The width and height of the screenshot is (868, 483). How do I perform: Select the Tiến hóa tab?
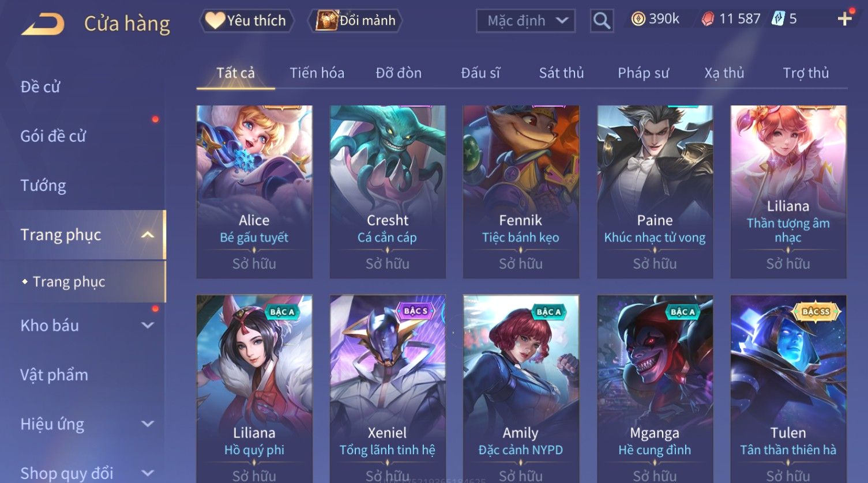point(317,73)
